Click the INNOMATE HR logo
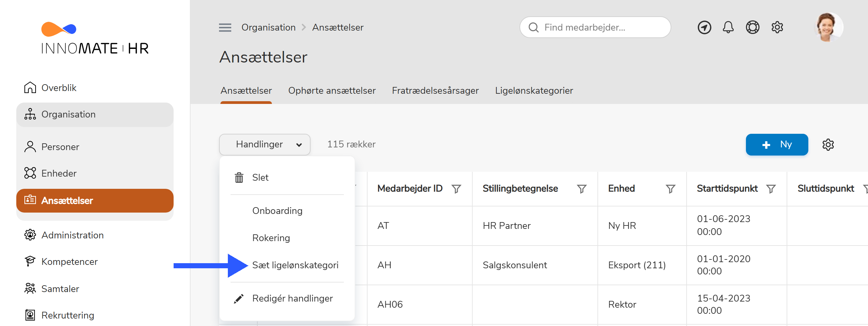The width and height of the screenshot is (868, 326). click(x=95, y=38)
